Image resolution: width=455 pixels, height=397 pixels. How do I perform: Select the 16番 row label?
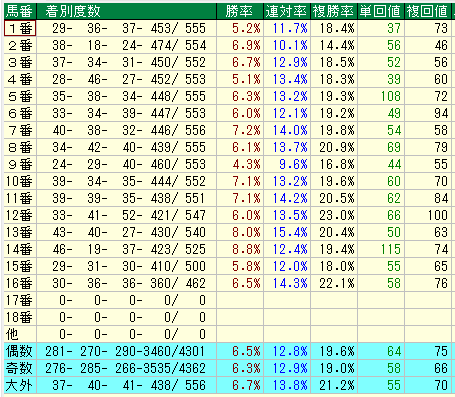point(20,283)
